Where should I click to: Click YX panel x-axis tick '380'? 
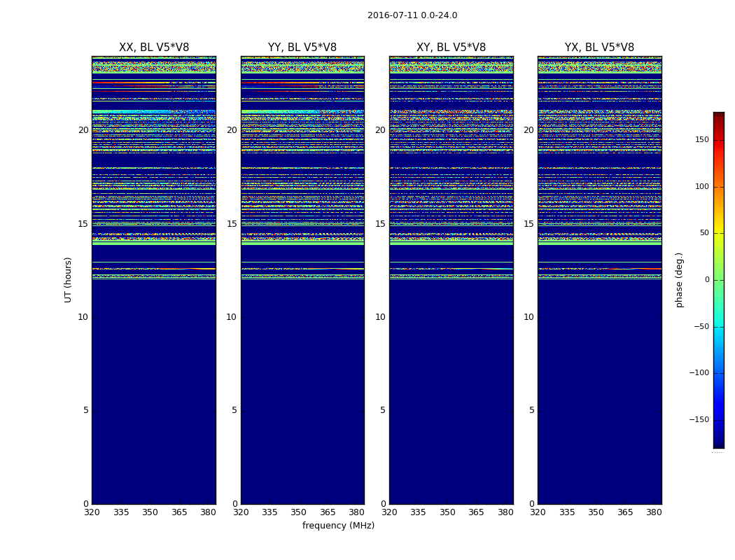tap(654, 512)
